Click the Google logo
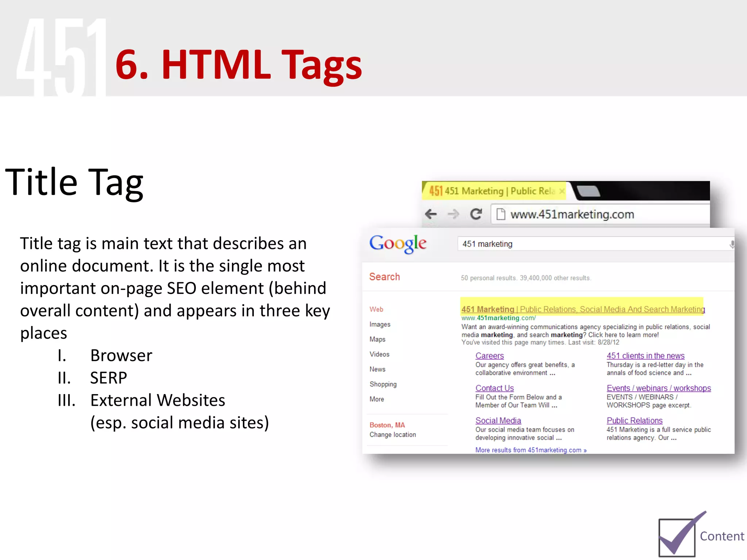 tap(398, 244)
